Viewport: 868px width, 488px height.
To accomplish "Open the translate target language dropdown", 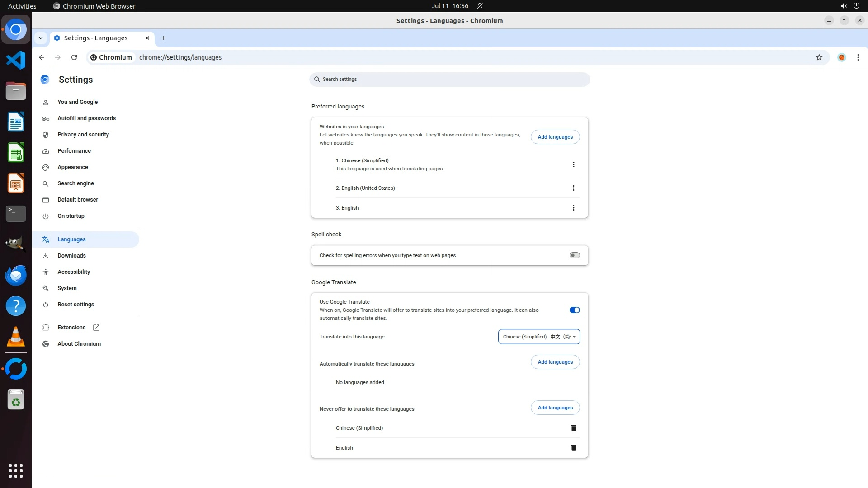I will coord(539,337).
